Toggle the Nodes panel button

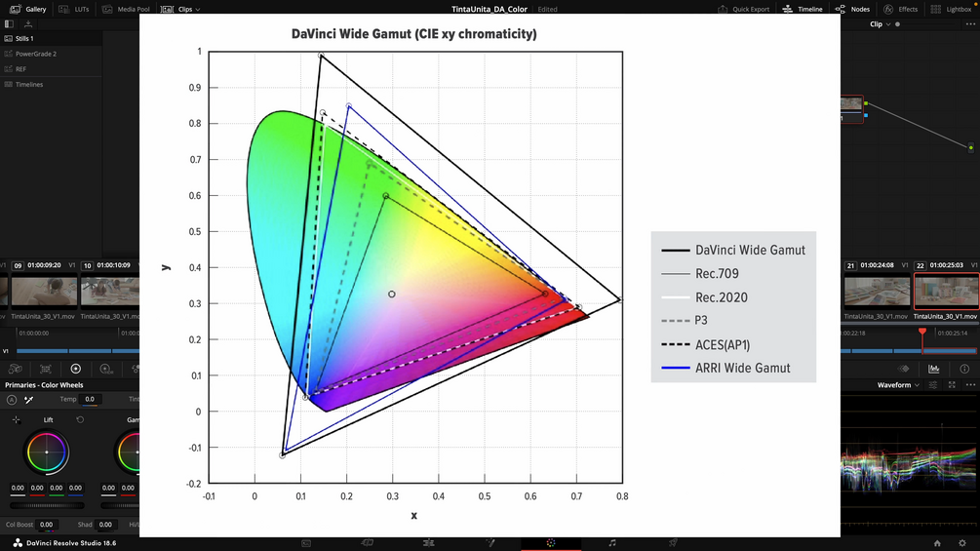click(x=852, y=9)
